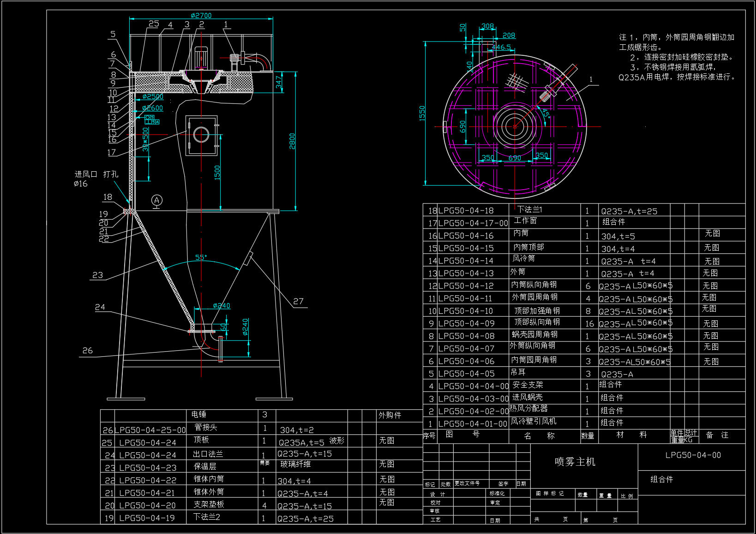This screenshot has height=534, width=756.
Task: Select the 电锤 row in parts list
Action: [x=199, y=414]
